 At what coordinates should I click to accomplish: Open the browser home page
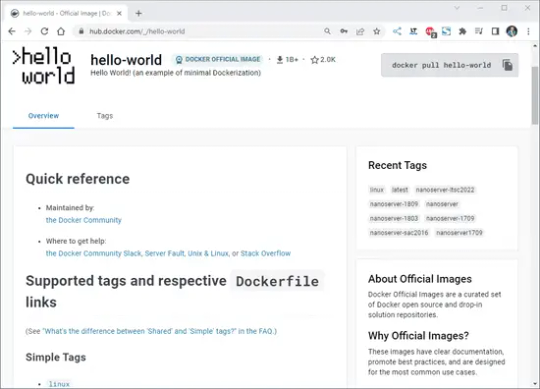(x=61, y=31)
